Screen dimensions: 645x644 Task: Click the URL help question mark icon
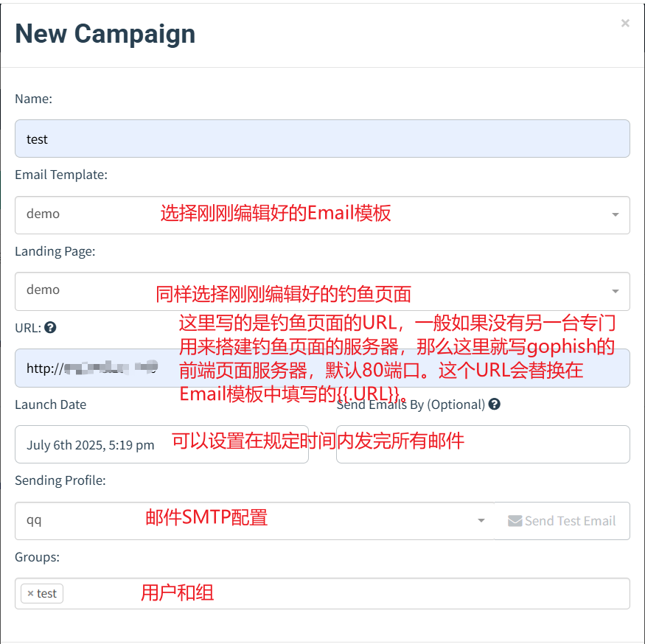pos(50,328)
